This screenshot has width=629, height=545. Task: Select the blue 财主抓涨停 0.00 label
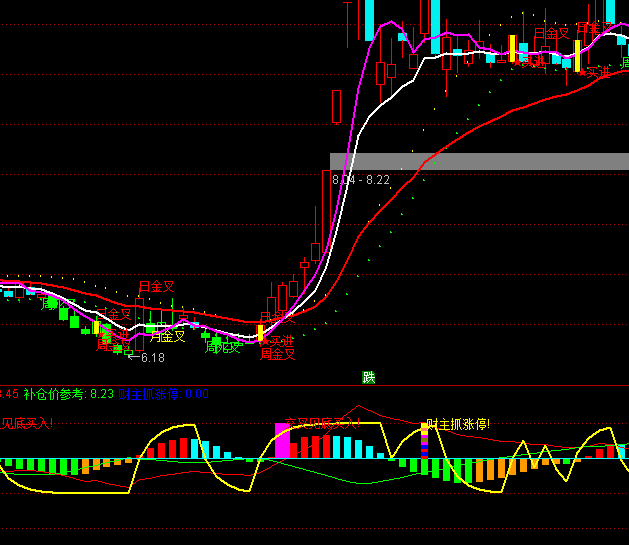[x=163, y=394]
